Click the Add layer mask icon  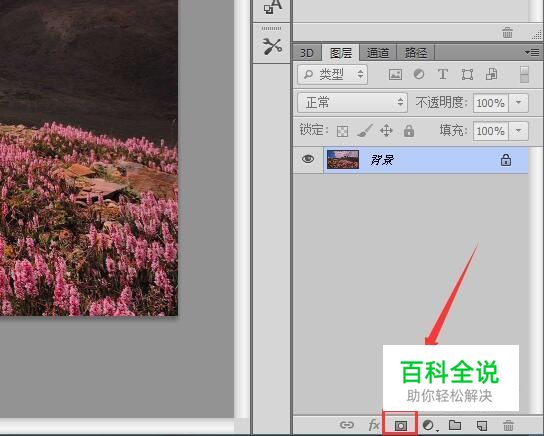click(400, 425)
